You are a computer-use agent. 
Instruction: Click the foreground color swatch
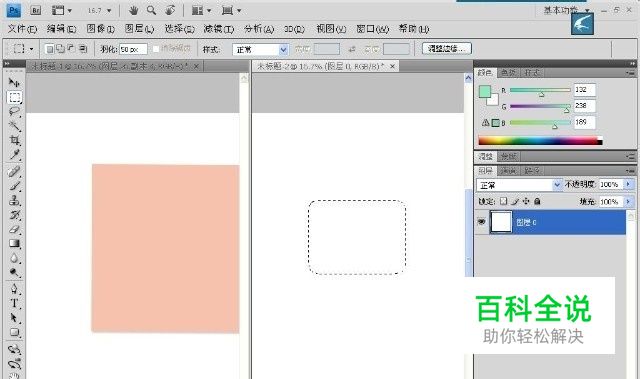click(485, 91)
